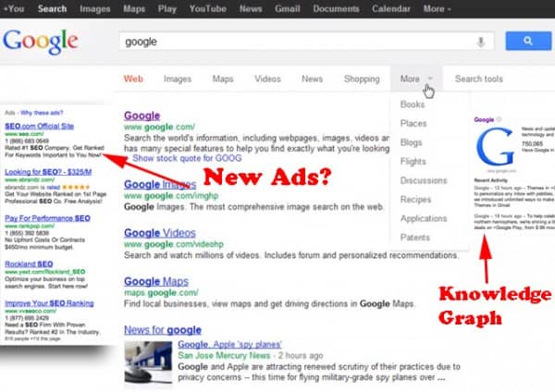
Task: Click the search box containing 'google'
Action: click(x=306, y=42)
